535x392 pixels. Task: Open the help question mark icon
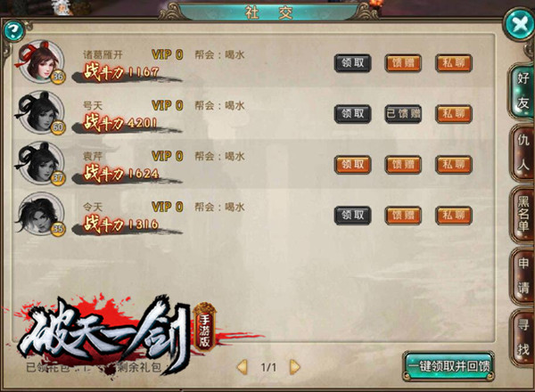click(x=13, y=31)
